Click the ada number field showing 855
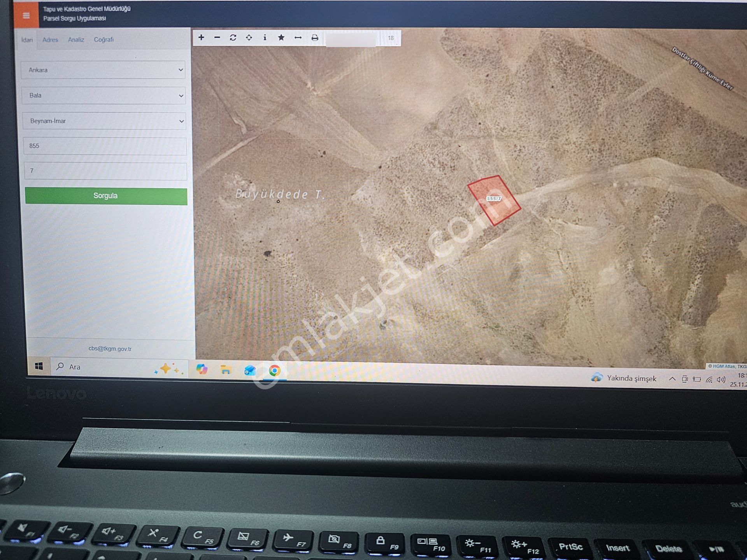Viewport: 747px width, 560px height. [105, 146]
